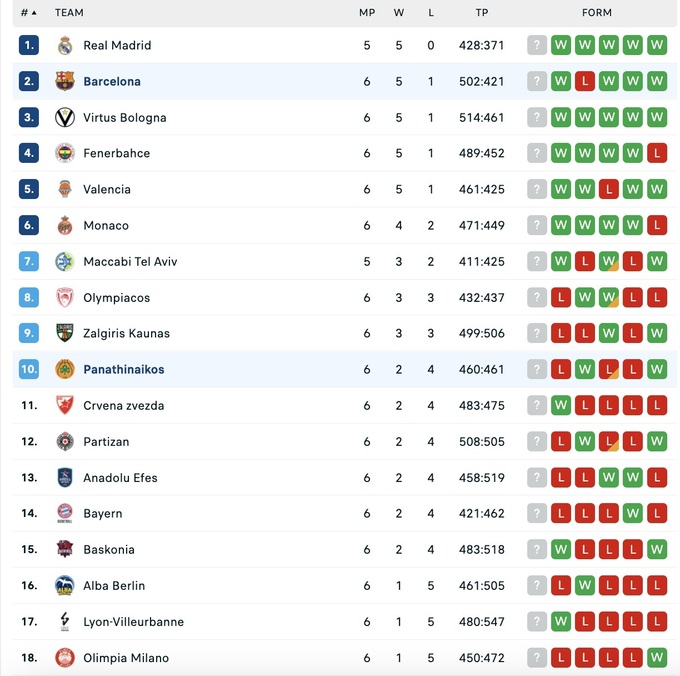
Task: Open the Zalgiris Kaunas team link
Action: 126,333
